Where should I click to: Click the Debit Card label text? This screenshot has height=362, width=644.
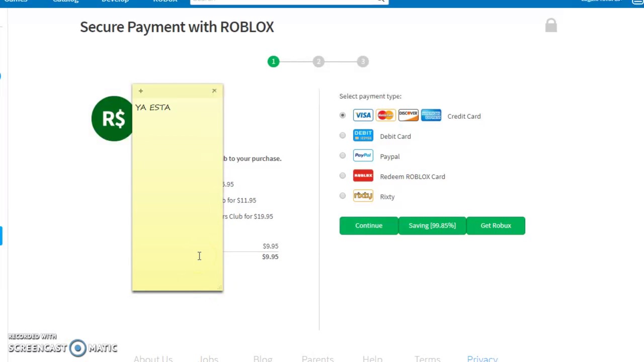395,136
